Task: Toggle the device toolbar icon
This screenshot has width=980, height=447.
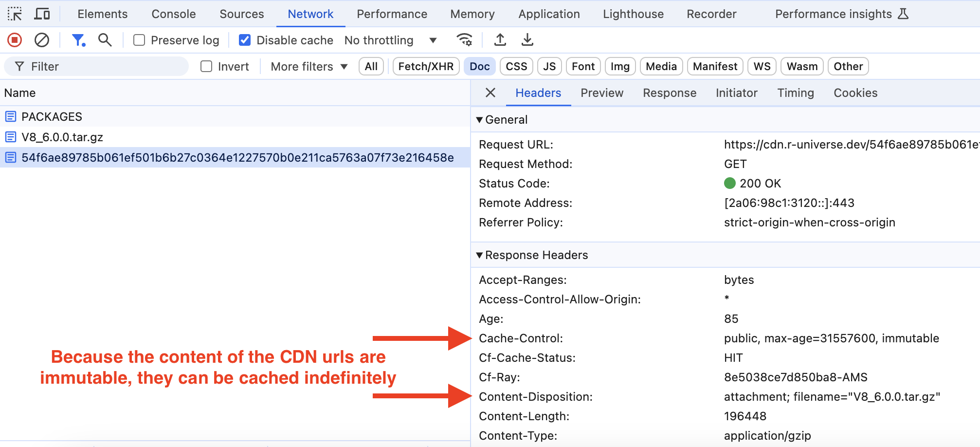Action: click(x=42, y=14)
